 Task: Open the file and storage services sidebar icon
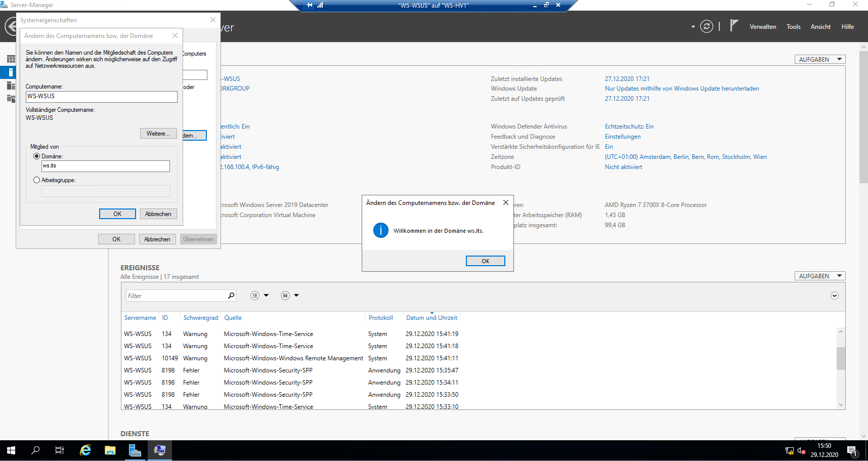[x=11, y=98]
